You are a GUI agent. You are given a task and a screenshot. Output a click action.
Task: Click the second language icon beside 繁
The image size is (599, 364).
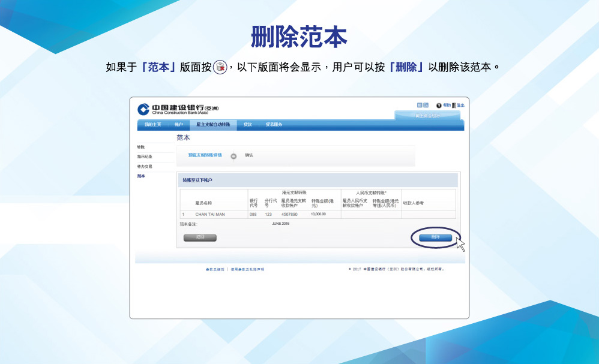426,105
